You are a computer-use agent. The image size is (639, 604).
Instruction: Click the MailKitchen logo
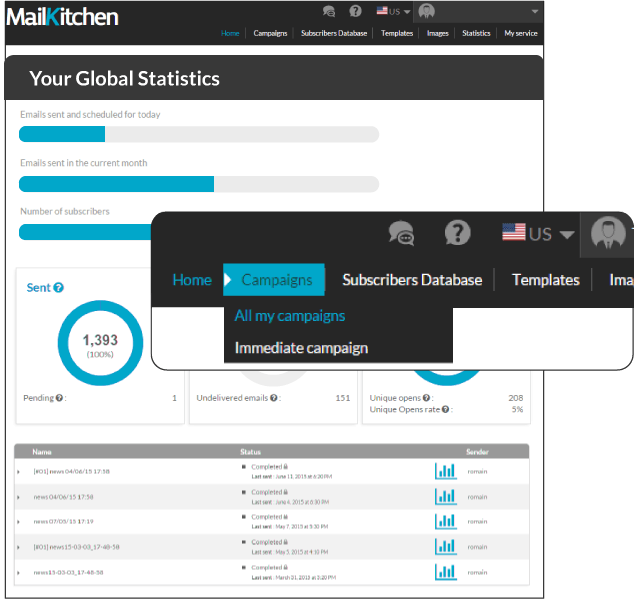(62, 17)
